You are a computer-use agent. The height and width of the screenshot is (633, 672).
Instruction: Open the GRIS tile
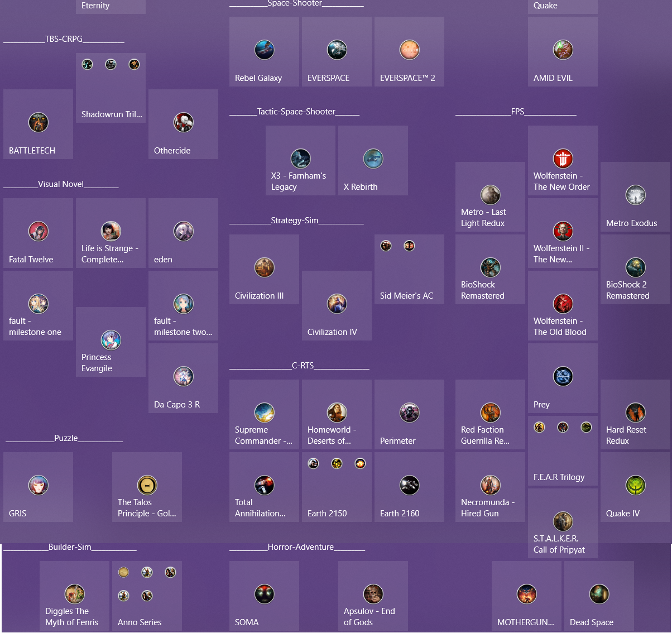(x=38, y=487)
